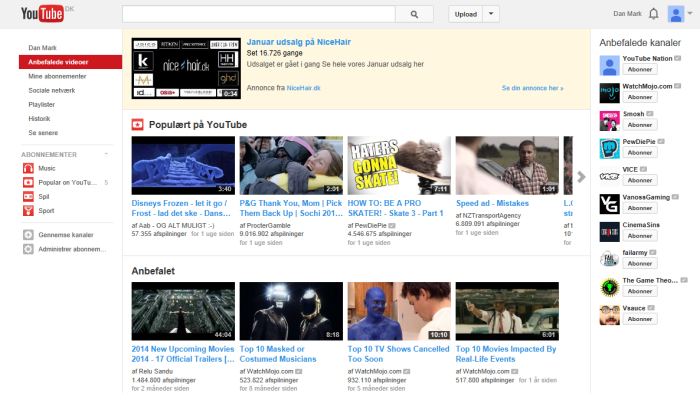Open Historik in sidebar

coord(39,118)
